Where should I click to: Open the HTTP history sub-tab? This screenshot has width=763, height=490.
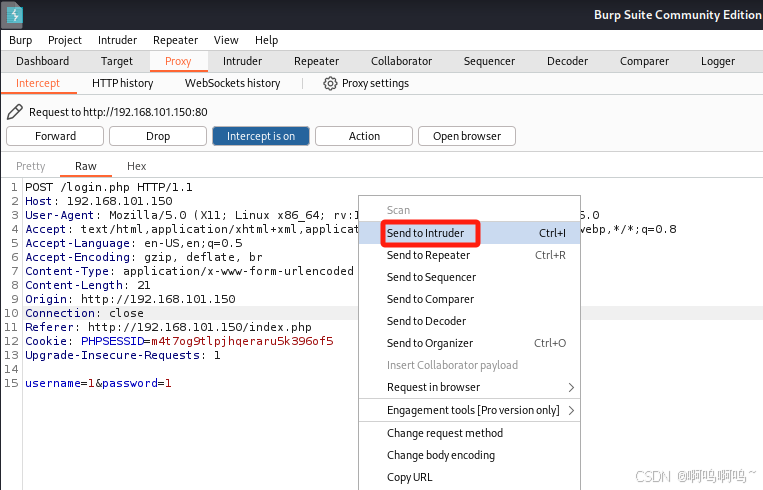(123, 83)
